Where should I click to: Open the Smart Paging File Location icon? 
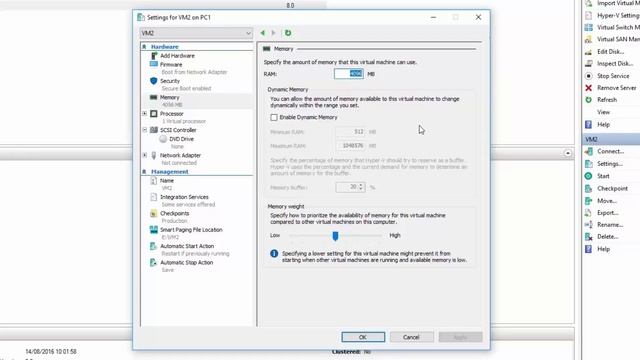click(x=153, y=230)
